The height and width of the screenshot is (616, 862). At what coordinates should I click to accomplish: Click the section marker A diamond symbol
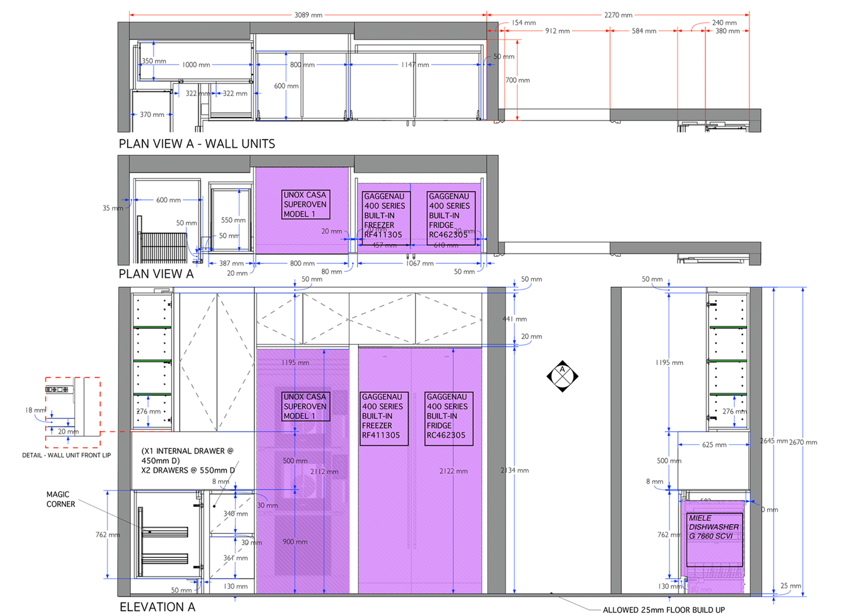click(562, 376)
